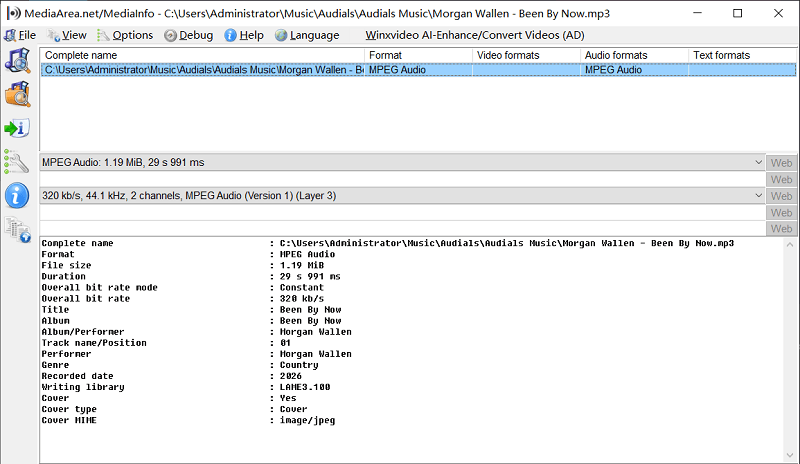The width and height of the screenshot is (800, 464).
Task: Click the Duration 29 s 991 ms value
Action: click(x=310, y=276)
